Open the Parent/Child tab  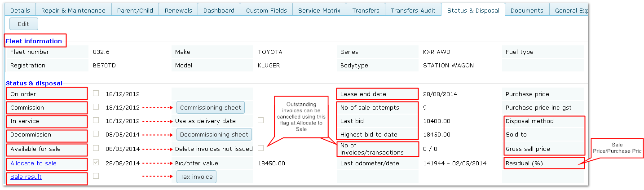click(135, 10)
